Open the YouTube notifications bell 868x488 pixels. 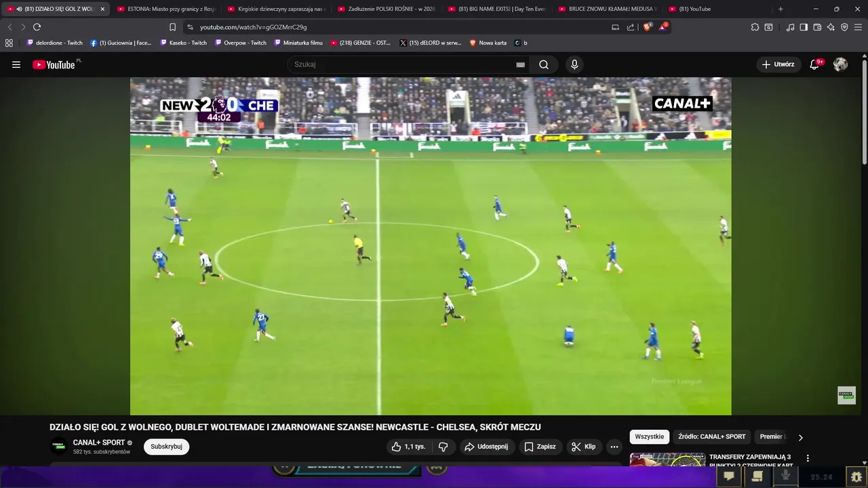(x=815, y=64)
